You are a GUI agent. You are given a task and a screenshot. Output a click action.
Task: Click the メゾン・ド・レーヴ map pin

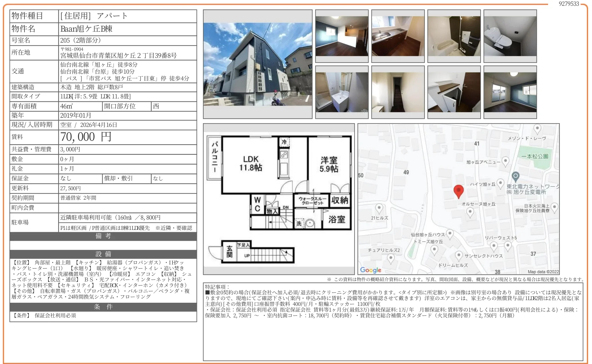coord(537,129)
